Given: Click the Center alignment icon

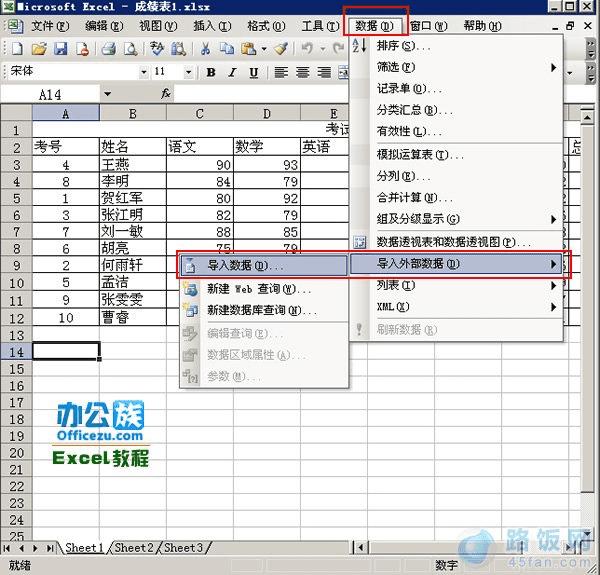Looking at the screenshot, I should [303, 72].
